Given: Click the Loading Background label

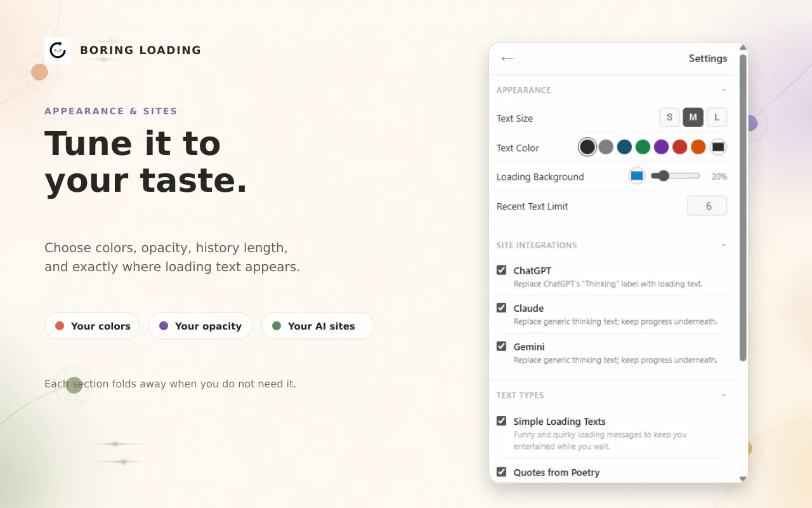Looking at the screenshot, I should 540,177.
